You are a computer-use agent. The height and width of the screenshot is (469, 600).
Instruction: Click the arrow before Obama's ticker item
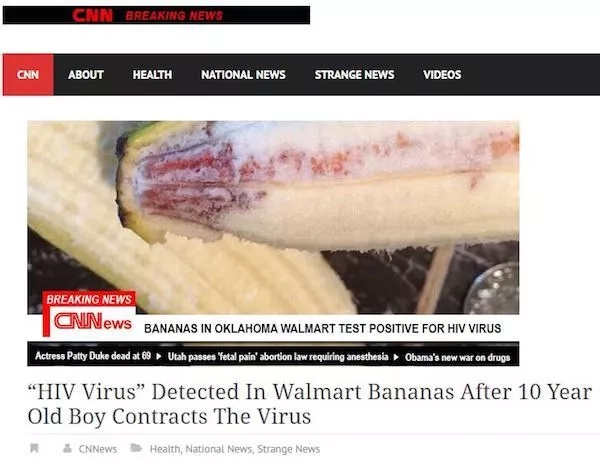pyautogui.click(x=396, y=357)
